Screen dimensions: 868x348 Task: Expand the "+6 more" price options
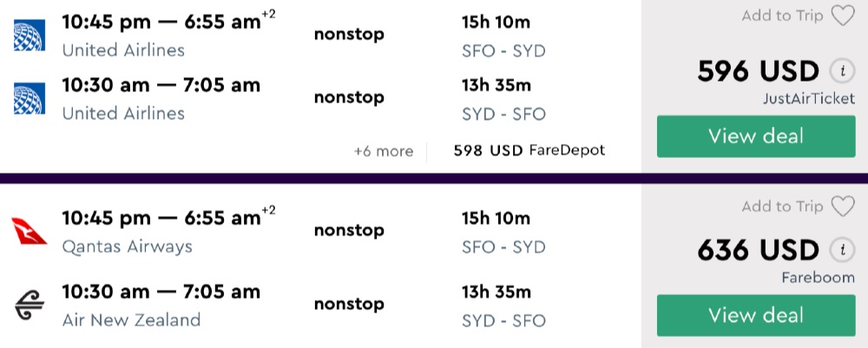pos(384,151)
